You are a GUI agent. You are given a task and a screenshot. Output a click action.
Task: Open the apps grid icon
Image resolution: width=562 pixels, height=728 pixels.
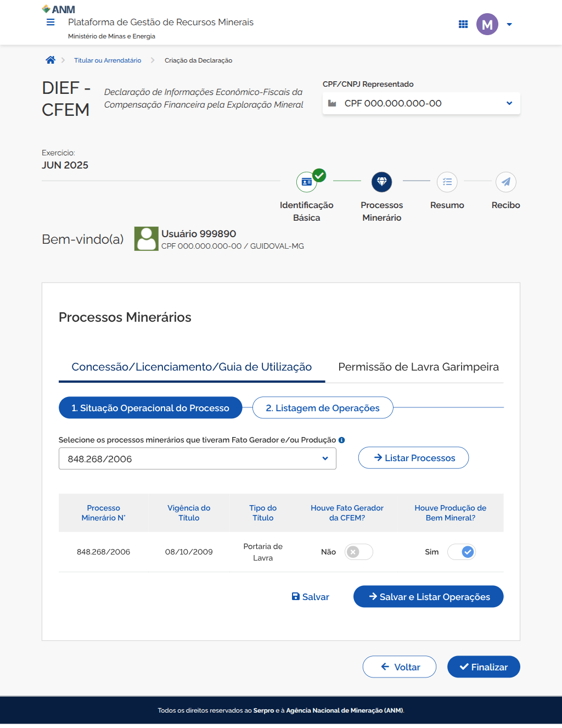463,24
